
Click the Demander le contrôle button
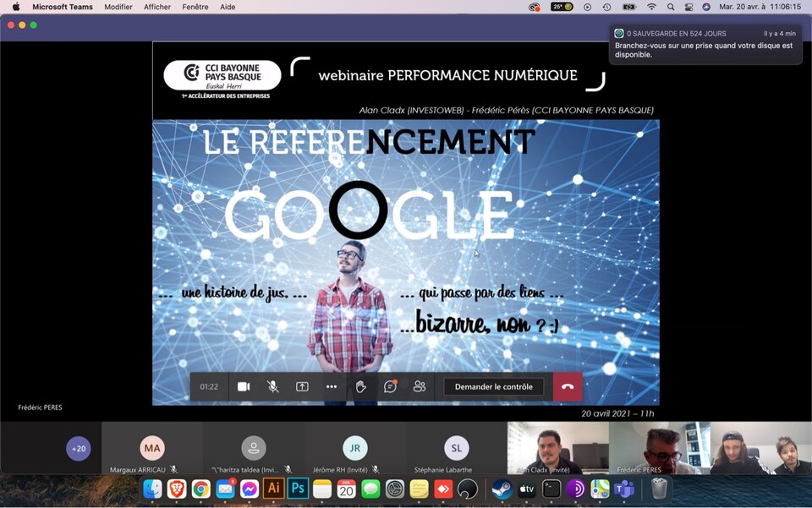[x=493, y=387]
